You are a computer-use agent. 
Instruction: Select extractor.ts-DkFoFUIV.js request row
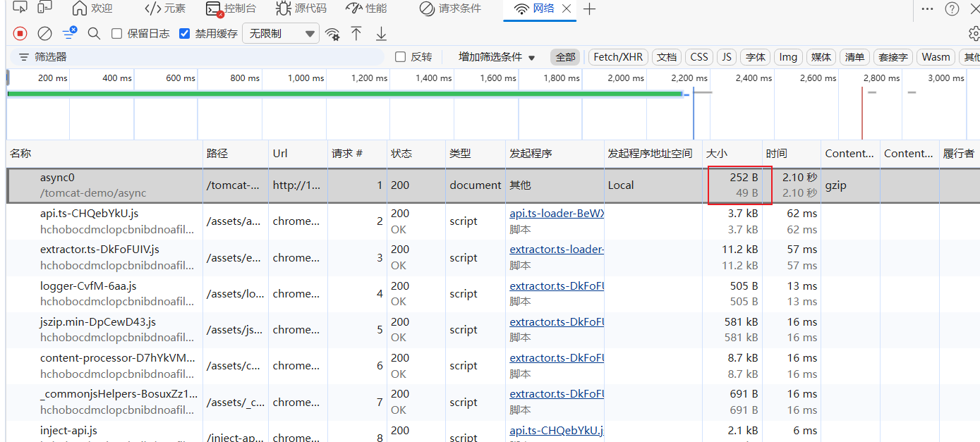coord(493,257)
